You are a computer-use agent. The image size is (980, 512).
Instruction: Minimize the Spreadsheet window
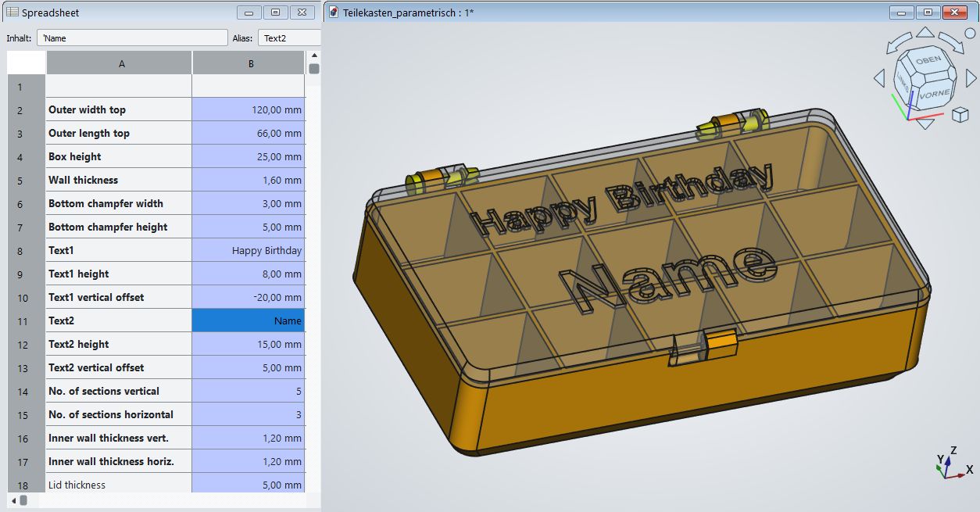(x=249, y=13)
